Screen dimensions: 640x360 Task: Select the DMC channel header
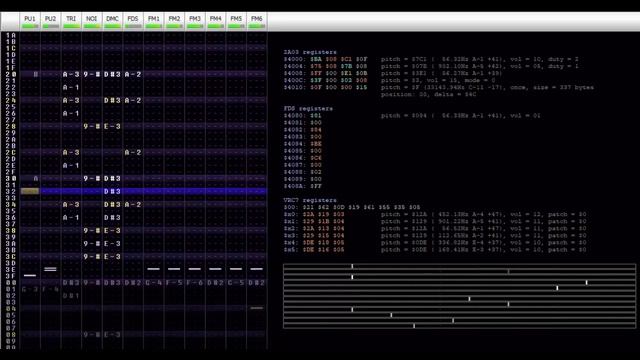(x=112, y=22)
